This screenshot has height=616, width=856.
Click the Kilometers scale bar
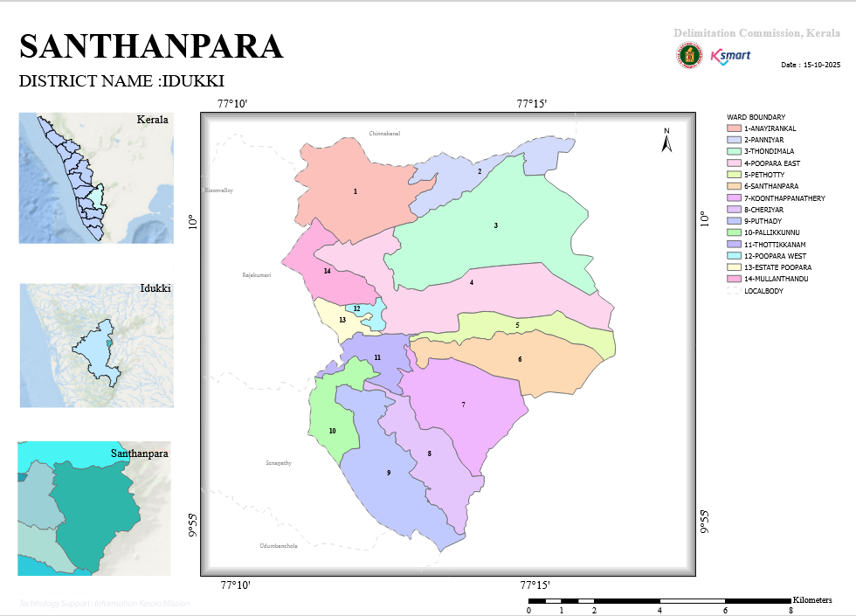click(x=659, y=601)
